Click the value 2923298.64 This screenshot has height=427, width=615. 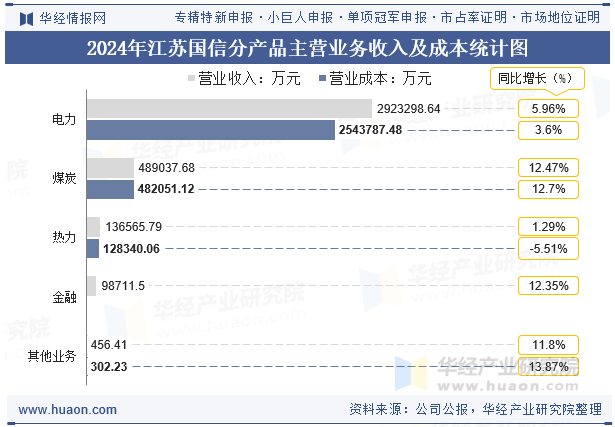(x=409, y=109)
